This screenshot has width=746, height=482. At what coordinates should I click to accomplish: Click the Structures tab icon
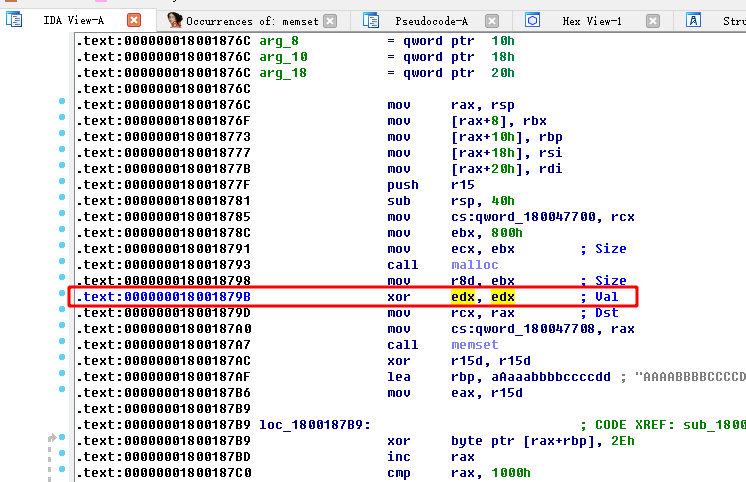[694, 20]
